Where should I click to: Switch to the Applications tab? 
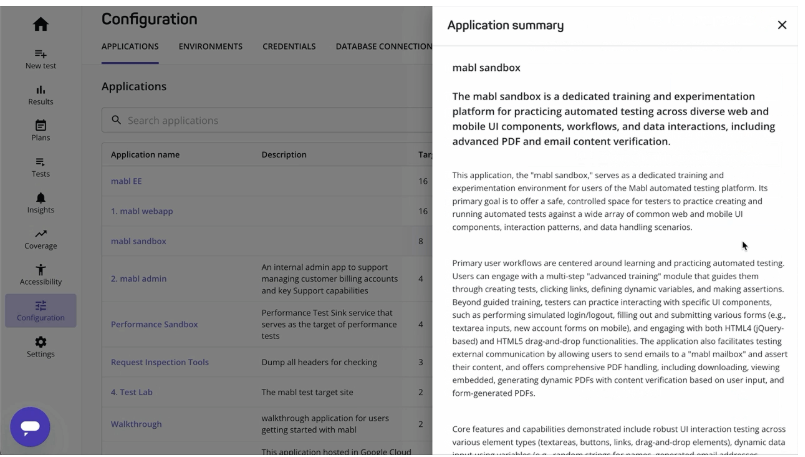pos(130,46)
